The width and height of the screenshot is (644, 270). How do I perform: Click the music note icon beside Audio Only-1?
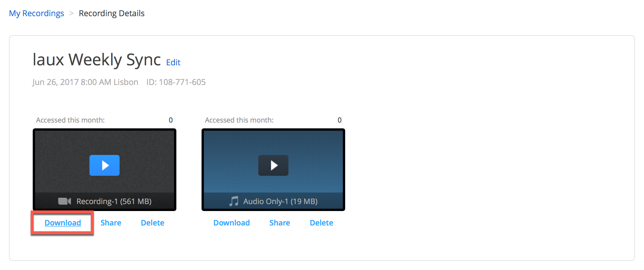[234, 201]
